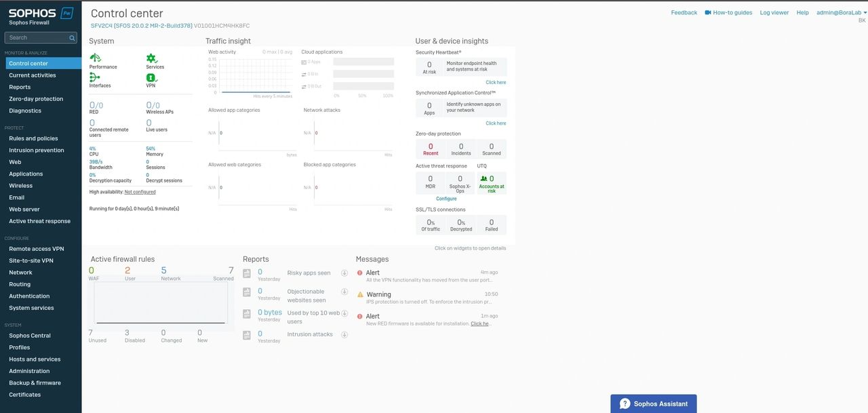Click the Services status icon
868x413 pixels.
(x=151, y=58)
